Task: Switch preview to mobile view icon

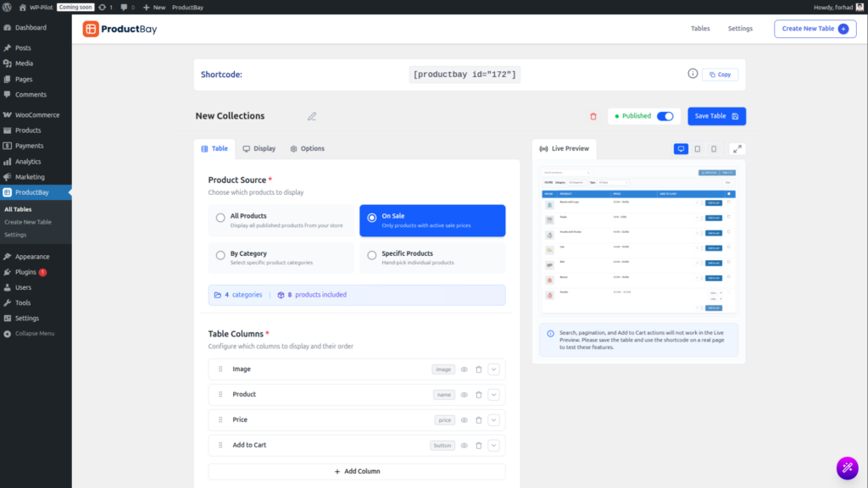Action: coord(714,149)
